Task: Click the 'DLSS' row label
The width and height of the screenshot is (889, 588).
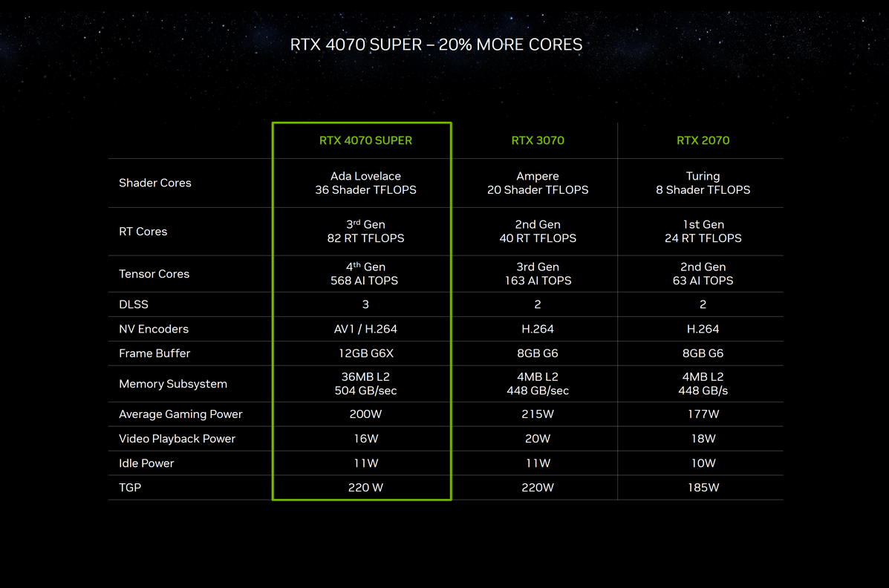Action: 133,304
